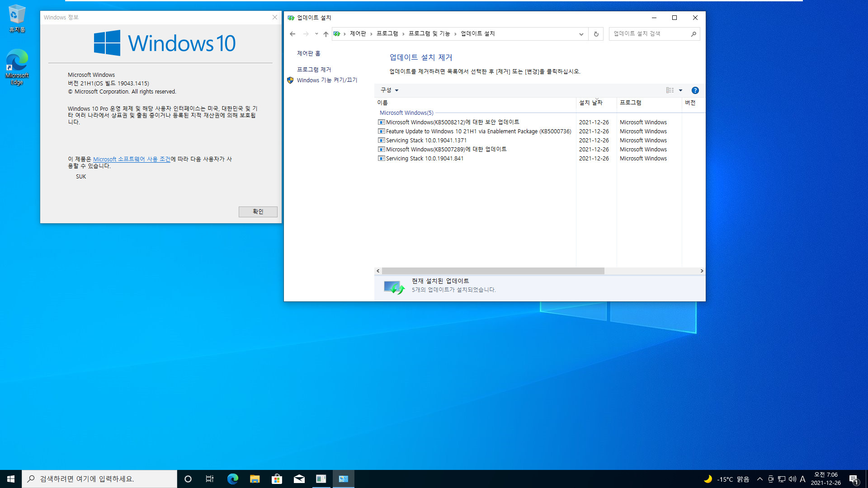Expand the chevron after 프로그램 breadcrumb
Screen dimensions: 868x488
(403, 34)
